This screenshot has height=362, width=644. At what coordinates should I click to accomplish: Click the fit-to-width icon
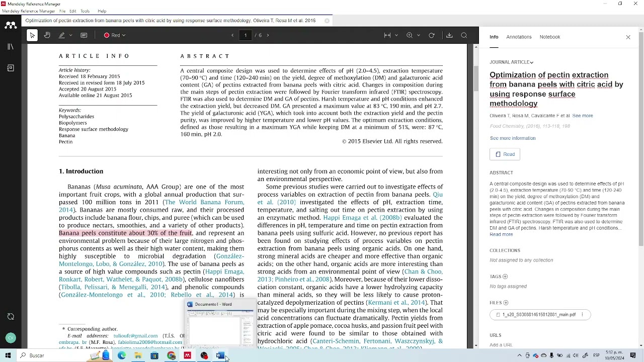(387, 35)
